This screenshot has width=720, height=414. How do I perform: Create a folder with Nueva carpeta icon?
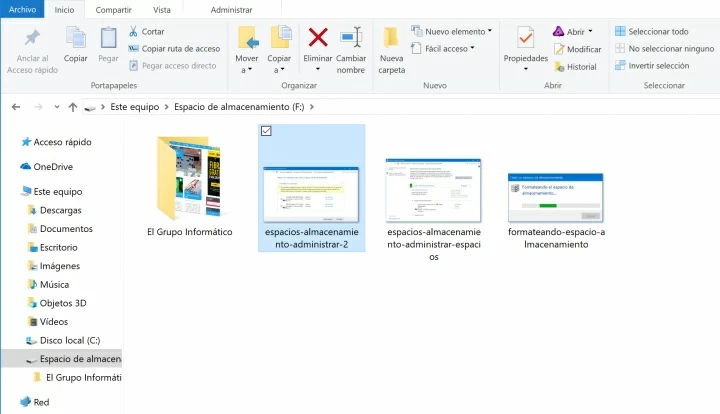(391, 38)
